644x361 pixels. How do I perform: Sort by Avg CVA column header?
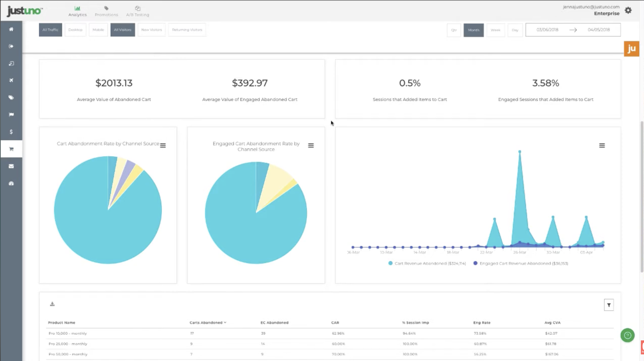coord(552,323)
